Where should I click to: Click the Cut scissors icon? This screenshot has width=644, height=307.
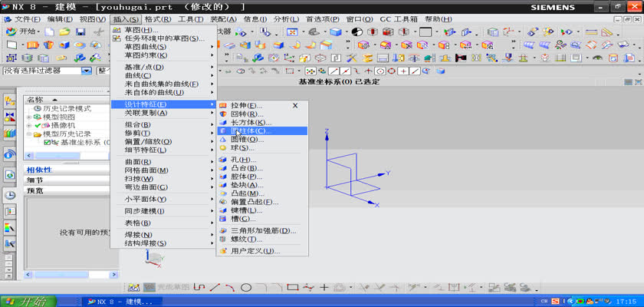[x=98, y=31]
